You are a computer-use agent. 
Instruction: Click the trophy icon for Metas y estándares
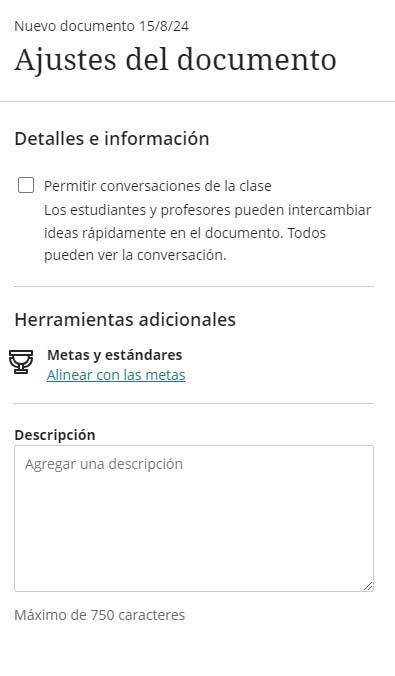pyautogui.click(x=21, y=362)
